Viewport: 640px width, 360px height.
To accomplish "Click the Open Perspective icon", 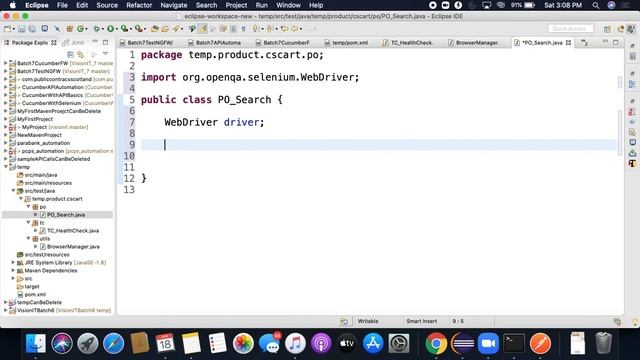I will click(607, 29).
